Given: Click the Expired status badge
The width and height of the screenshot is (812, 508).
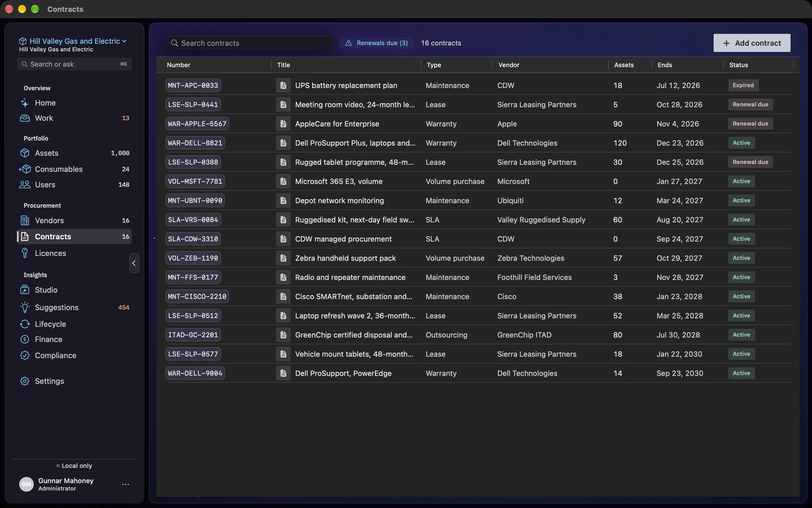Looking at the screenshot, I should [x=743, y=85].
